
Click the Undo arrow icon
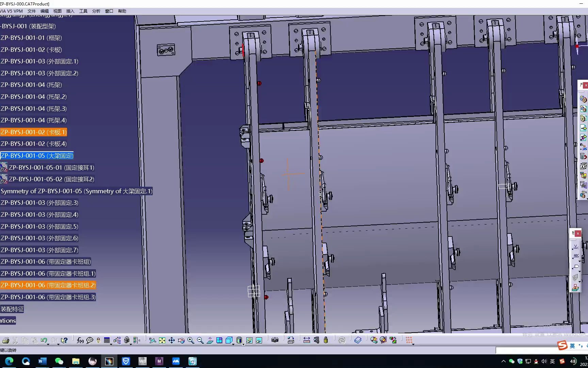pyautogui.click(x=44, y=340)
